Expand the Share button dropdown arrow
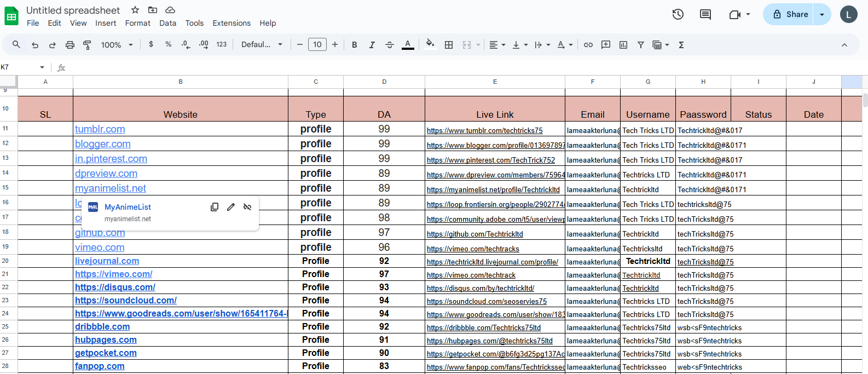Image resolution: width=868 pixels, height=374 pixels. point(822,15)
